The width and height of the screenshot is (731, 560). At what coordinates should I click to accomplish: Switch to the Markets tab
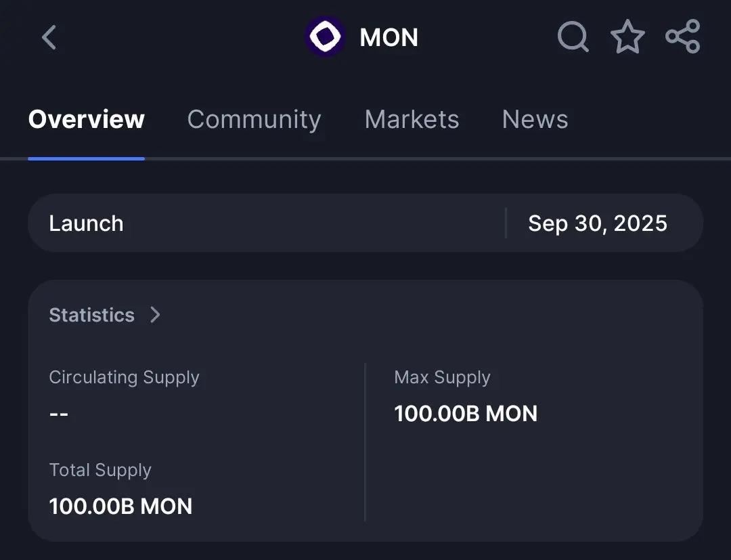(412, 119)
